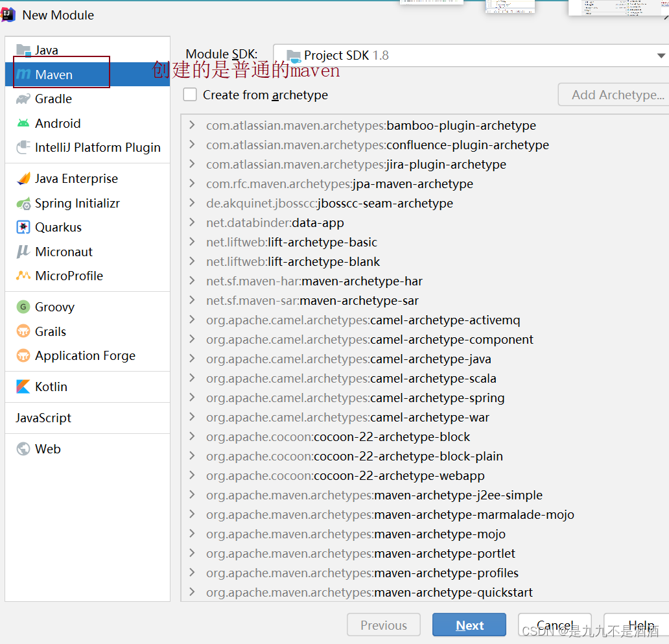
Task: Expand bamboo-plugin-archetype node
Action: tap(192, 125)
